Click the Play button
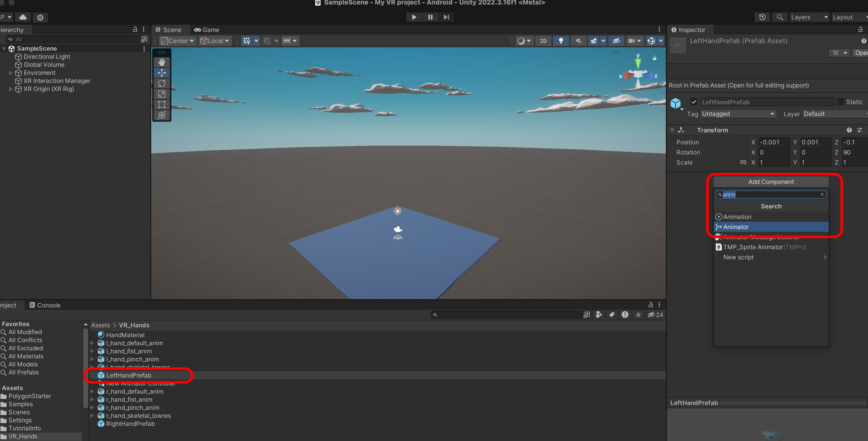This screenshot has width=868, height=441. click(414, 17)
